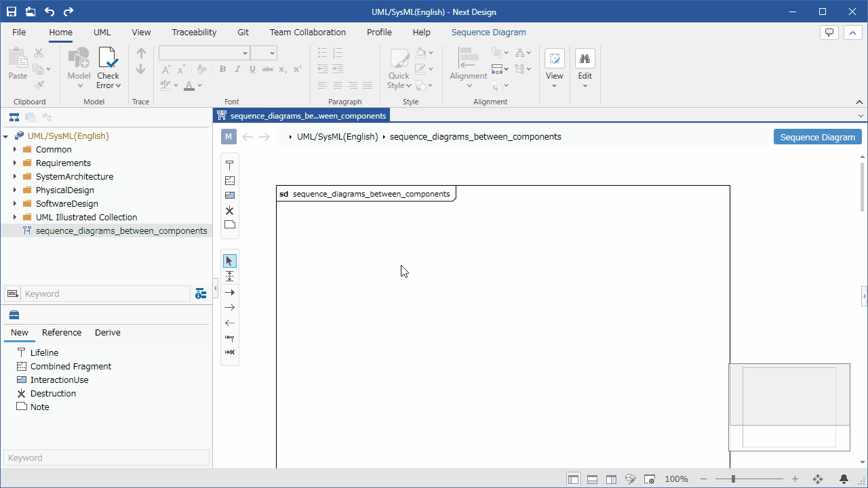
Task: Select the delete message tool
Action: 230,352
